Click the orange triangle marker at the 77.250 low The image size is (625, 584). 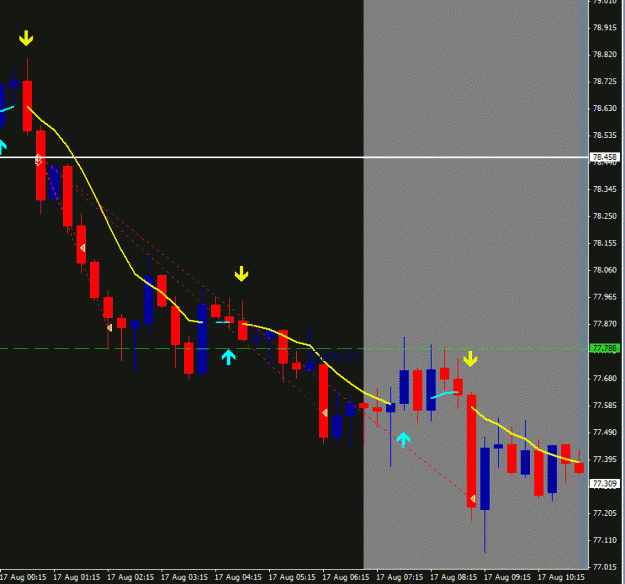[x=473, y=498]
